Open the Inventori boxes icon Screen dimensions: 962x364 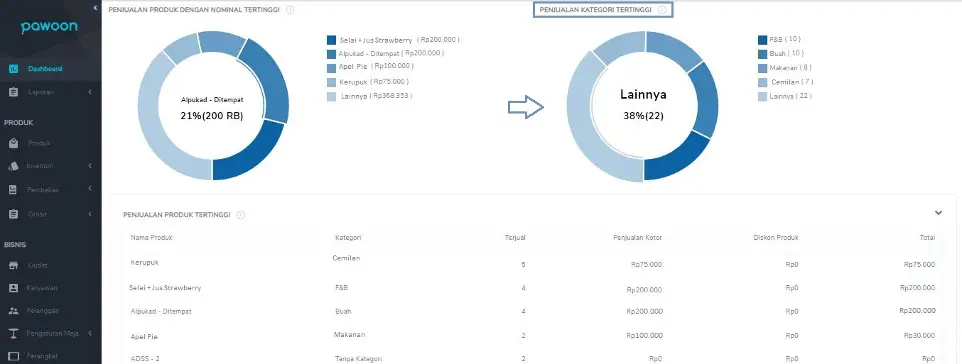pyautogui.click(x=13, y=166)
